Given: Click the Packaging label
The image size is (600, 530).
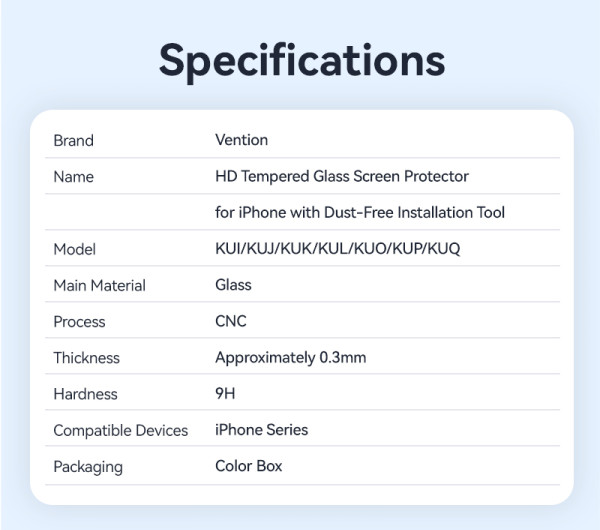Looking at the screenshot, I should click(88, 467).
